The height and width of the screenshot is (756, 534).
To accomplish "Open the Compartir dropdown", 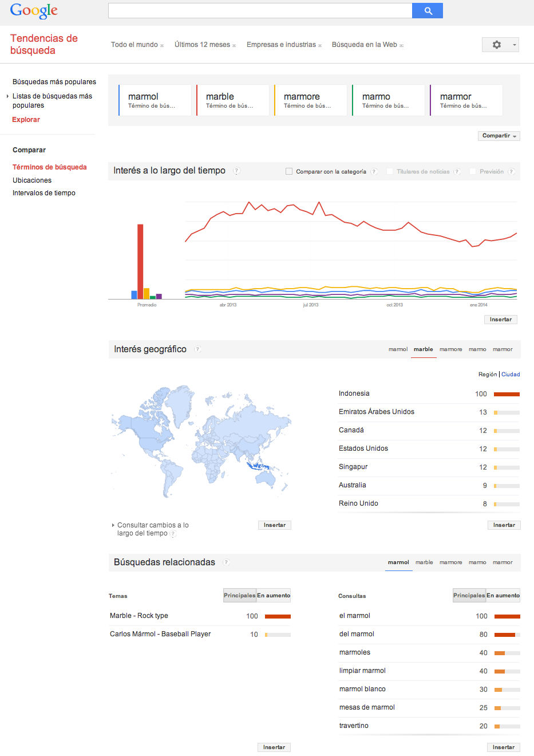I will click(x=499, y=136).
